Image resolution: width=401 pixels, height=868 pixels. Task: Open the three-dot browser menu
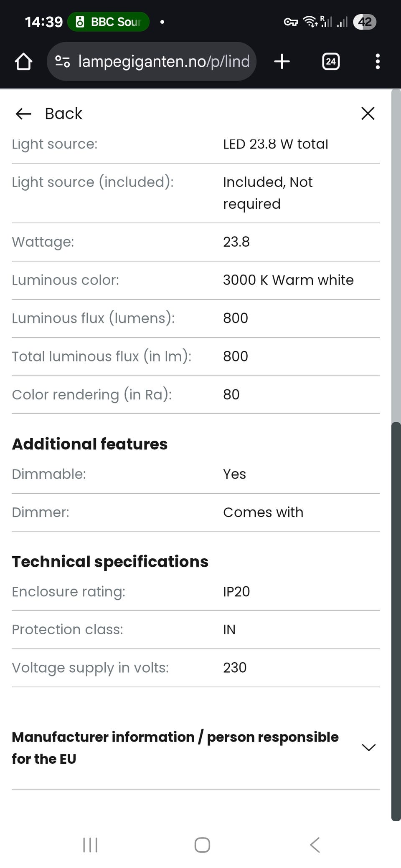coord(378,61)
